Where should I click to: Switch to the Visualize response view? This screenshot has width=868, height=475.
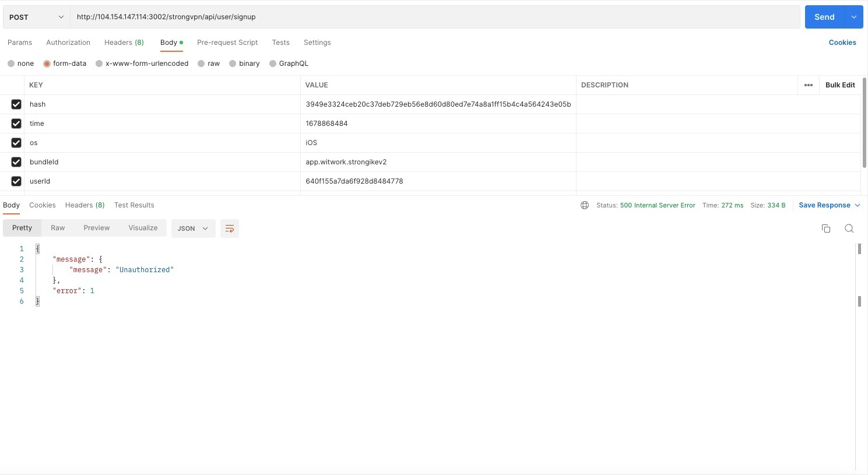[143, 228]
